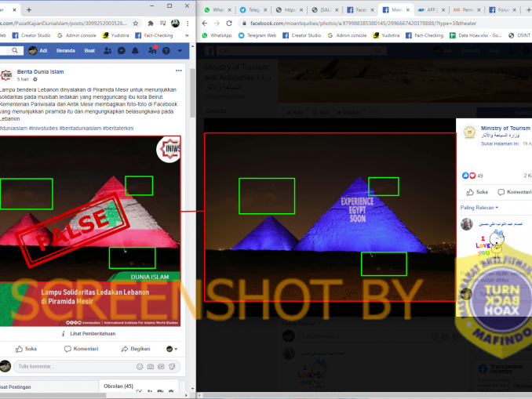532x399 pixels.
Task: Open left browser three-dot menu
Action: click(x=188, y=24)
